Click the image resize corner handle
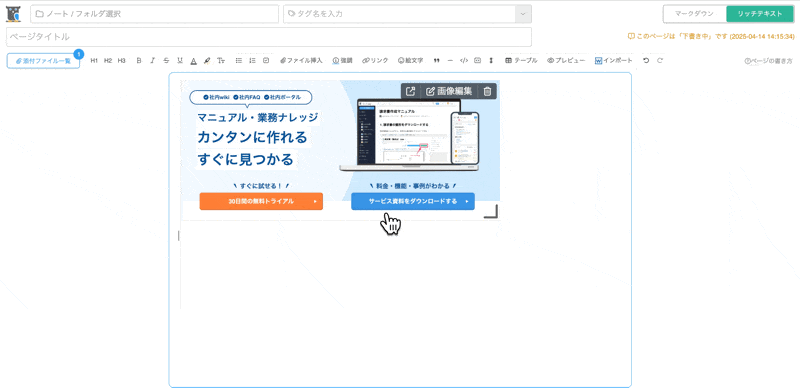This screenshot has width=800, height=388. (491, 211)
